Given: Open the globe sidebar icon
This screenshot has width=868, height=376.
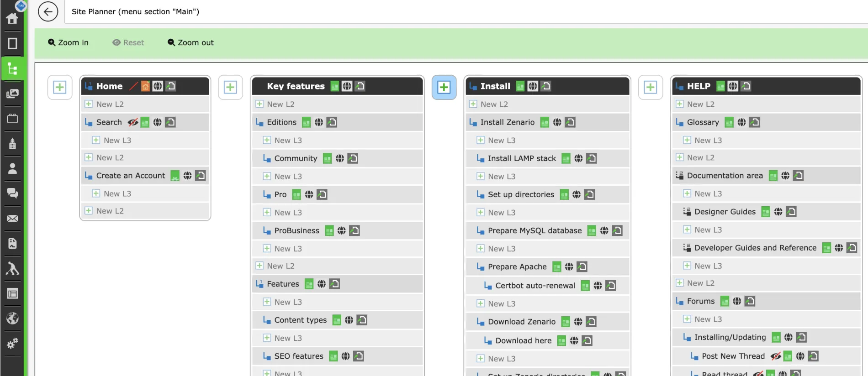Looking at the screenshot, I should coord(12,318).
